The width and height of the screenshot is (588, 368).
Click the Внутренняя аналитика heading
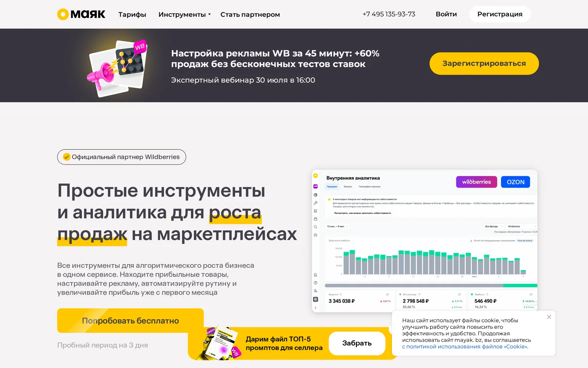click(x=353, y=178)
